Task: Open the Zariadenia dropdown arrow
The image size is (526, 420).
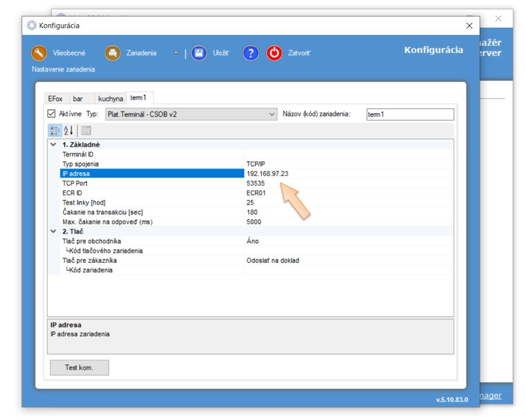Action: (x=176, y=54)
